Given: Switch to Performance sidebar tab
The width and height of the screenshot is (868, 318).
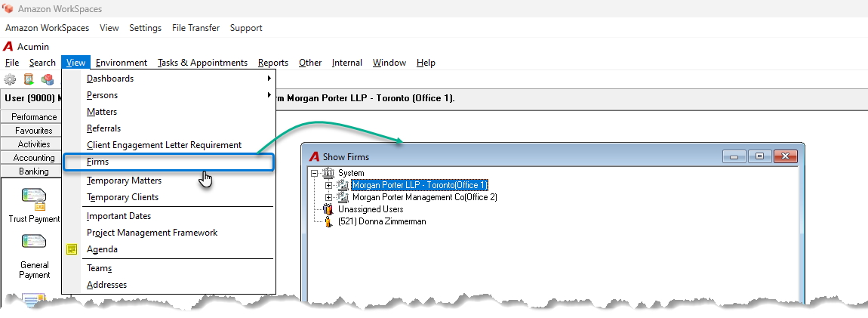Looking at the screenshot, I should 32,117.
